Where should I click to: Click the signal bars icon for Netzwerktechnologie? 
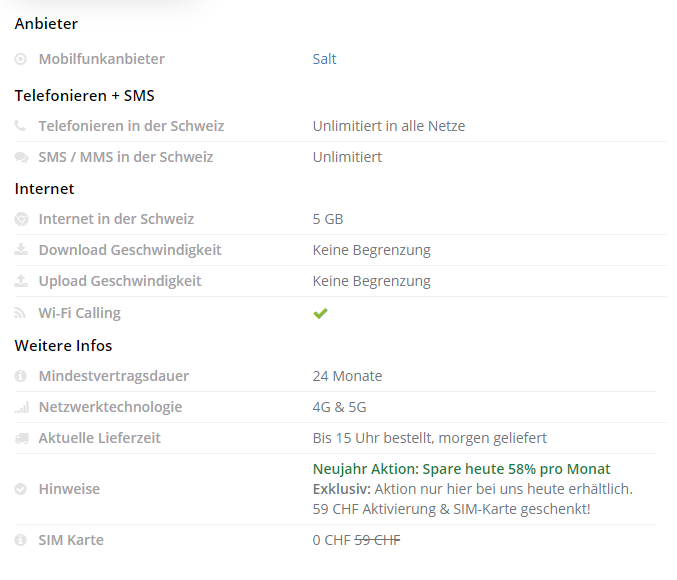[21, 407]
